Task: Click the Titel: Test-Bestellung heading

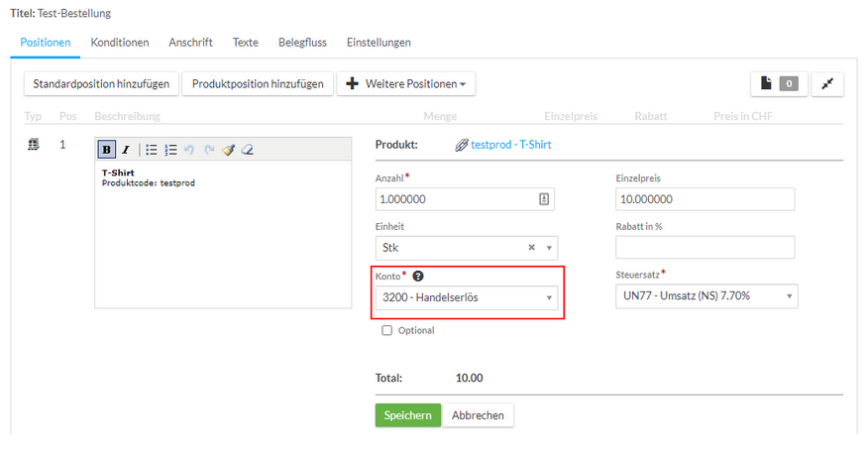Action: (60, 13)
